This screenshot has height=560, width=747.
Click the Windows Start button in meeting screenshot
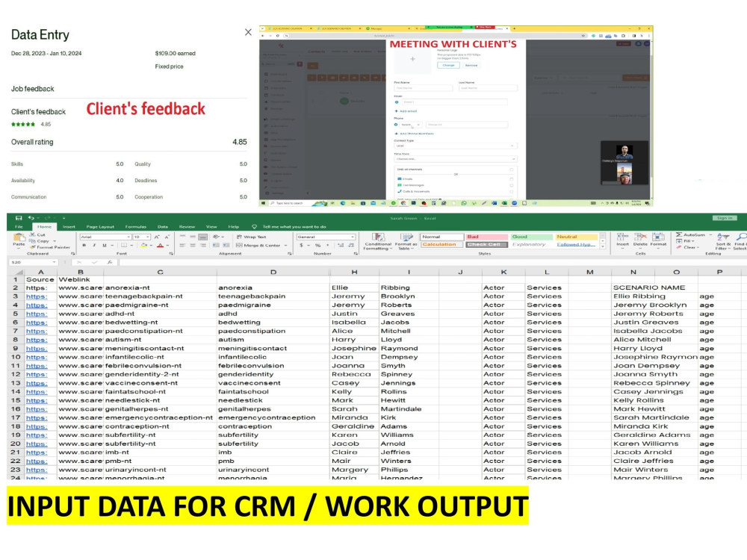[263, 203]
